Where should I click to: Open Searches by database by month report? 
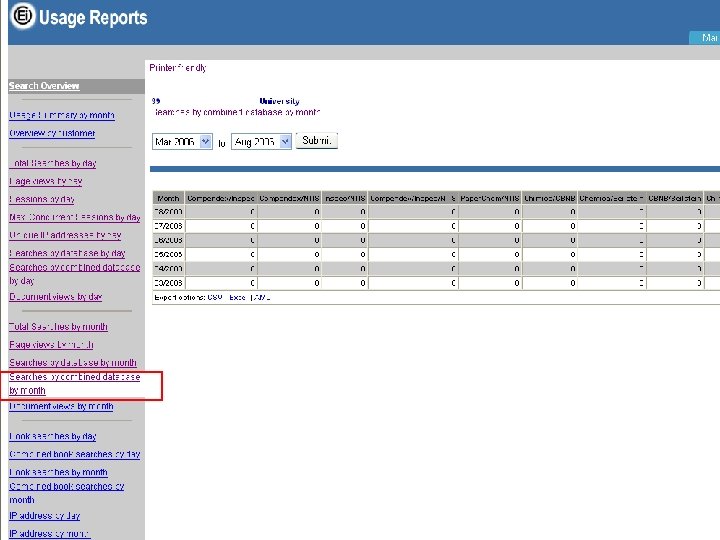pos(73,362)
